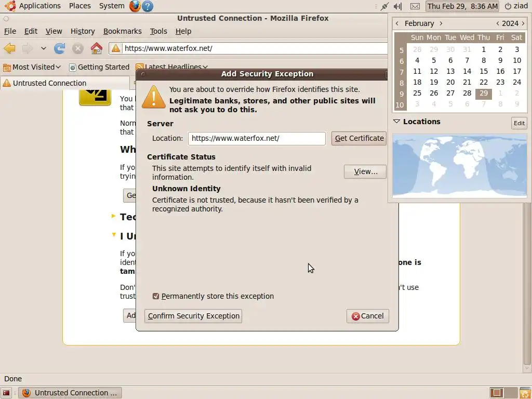Image resolution: width=532 pixels, height=399 pixels.
Task: Click the network connection icon in top panel
Action: [x=384, y=6]
